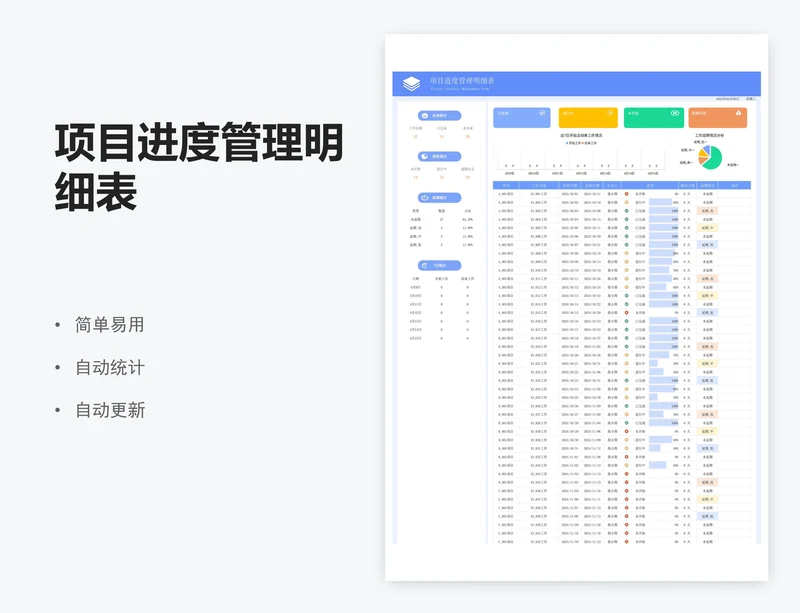This screenshot has height=613, width=800.
Task: Toggle the 开始工作 chart legend entry
Action: tap(569, 143)
